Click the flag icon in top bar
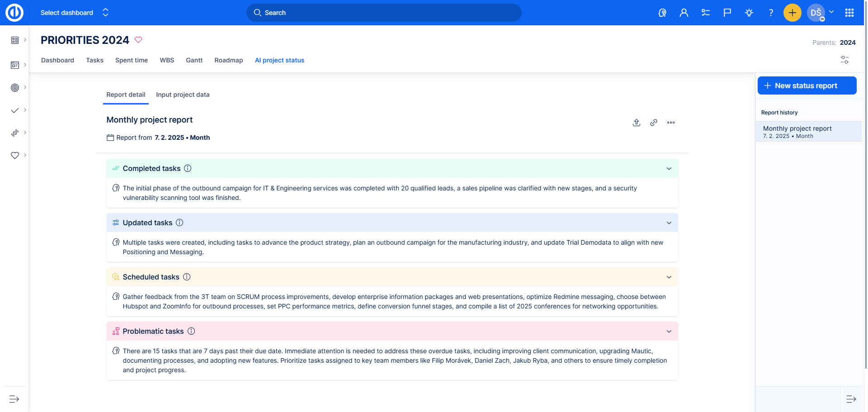This screenshot has width=868, height=412. [x=727, y=13]
